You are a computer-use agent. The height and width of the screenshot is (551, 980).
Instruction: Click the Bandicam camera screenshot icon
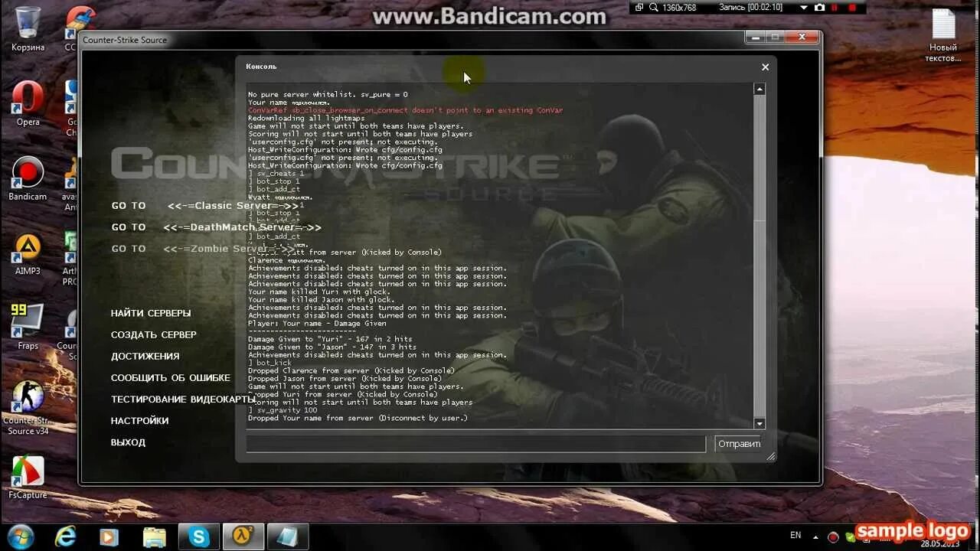[x=820, y=7]
